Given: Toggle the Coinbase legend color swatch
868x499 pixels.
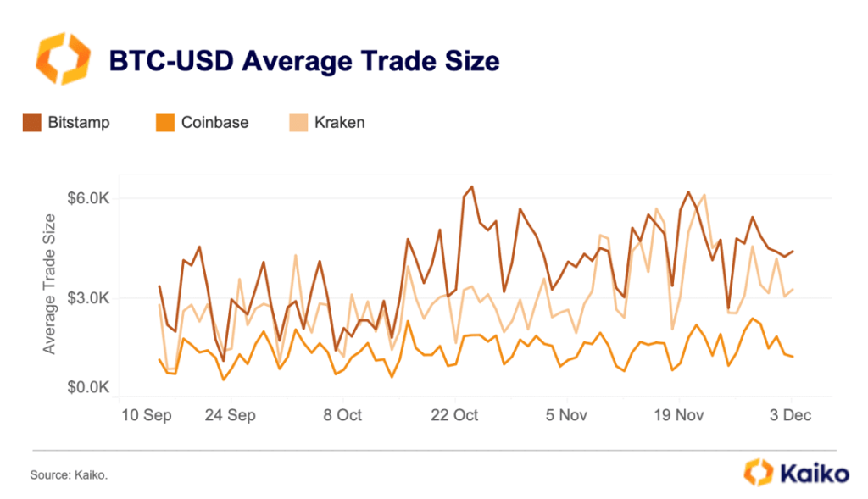Looking at the screenshot, I should [165, 123].
